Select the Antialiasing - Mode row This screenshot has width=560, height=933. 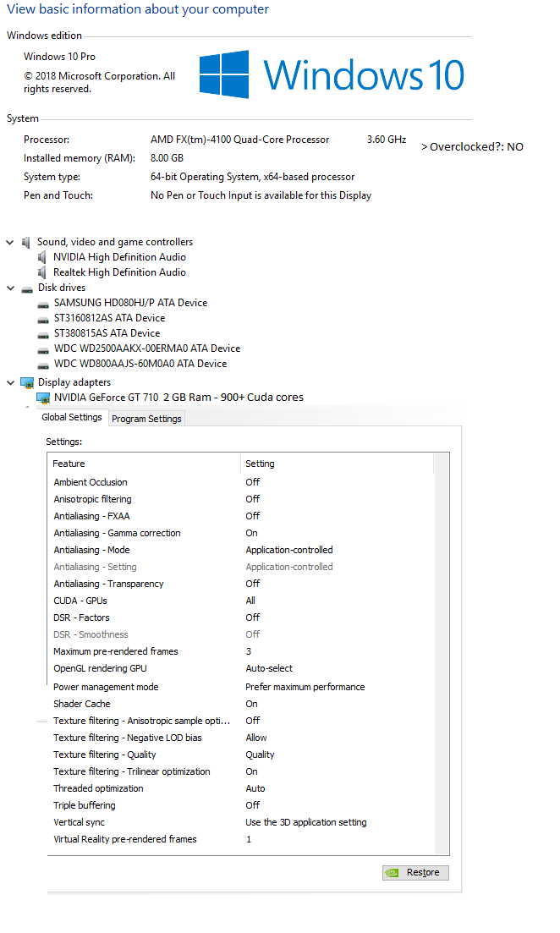(x=241, y=550)
